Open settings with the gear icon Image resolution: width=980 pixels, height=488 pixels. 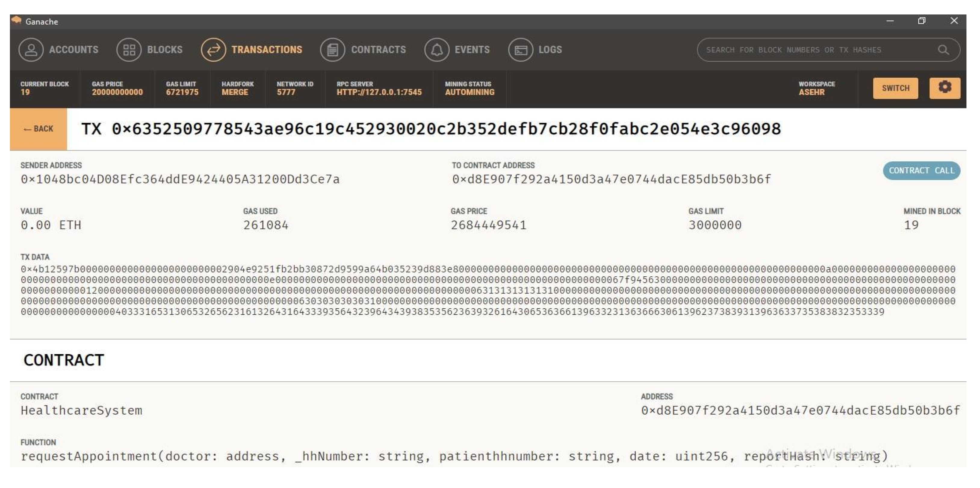coord(944,88)
